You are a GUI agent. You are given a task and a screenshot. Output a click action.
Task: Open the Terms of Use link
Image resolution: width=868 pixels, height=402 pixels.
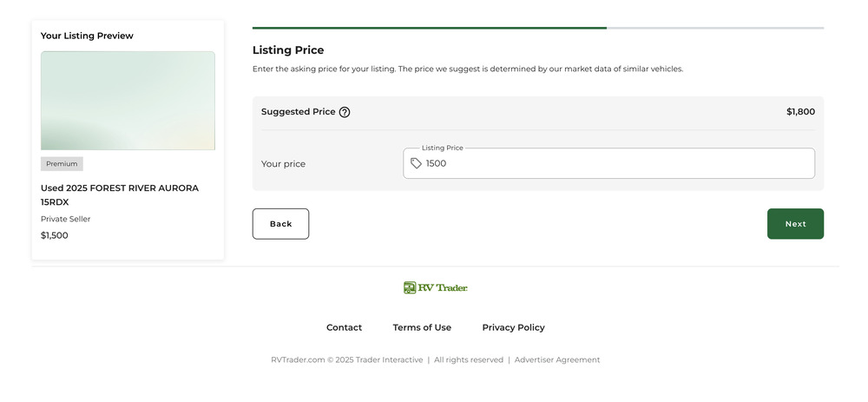[422, 327]
